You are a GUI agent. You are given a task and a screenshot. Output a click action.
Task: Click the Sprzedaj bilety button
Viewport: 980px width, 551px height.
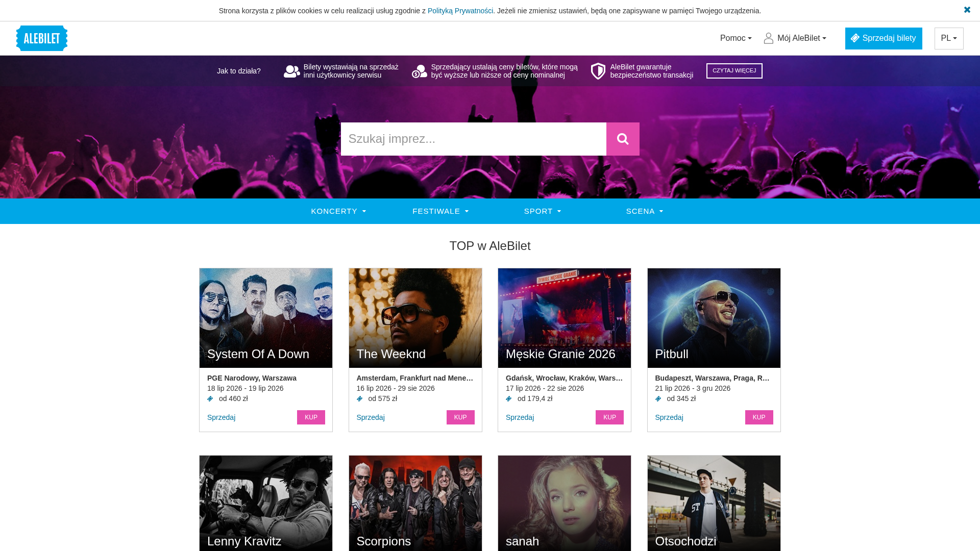click(x=884, y=38)
